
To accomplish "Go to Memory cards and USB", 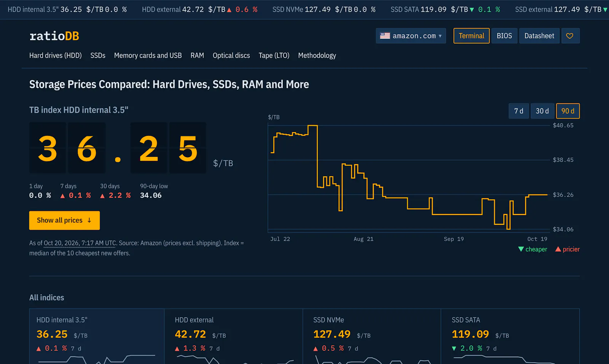I will click(x=148, y=56).
